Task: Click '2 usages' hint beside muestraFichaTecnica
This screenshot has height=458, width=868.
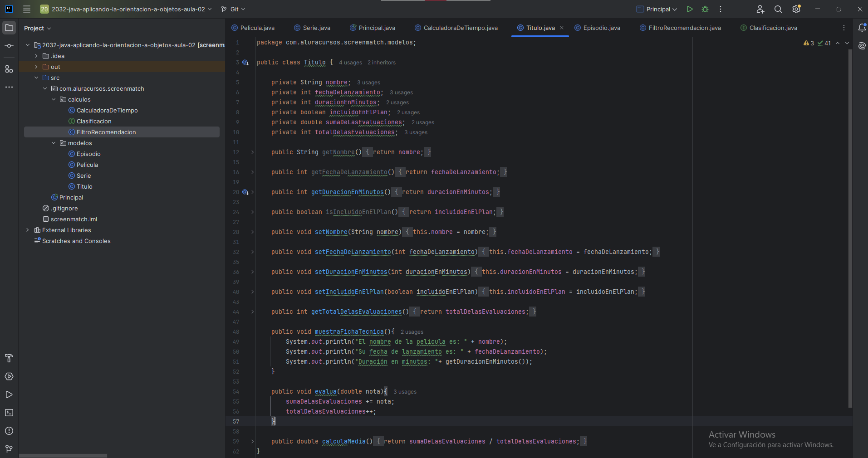Action: pyautogui.click(x=412, y=332)
